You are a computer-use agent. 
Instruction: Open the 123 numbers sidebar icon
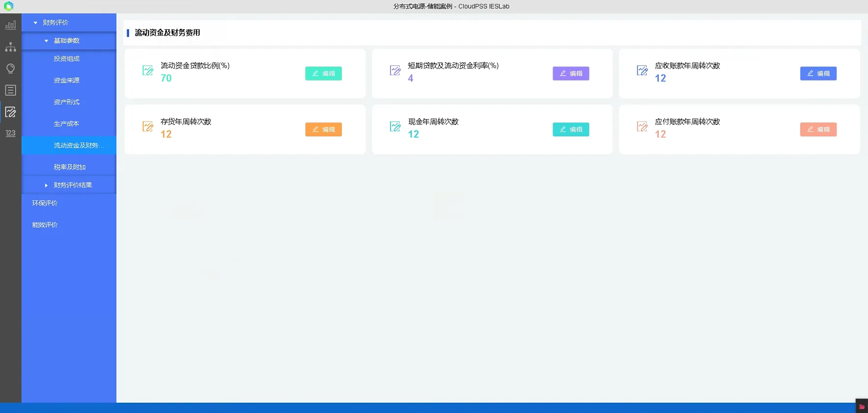pyautogui.click(x=11, y=133)
